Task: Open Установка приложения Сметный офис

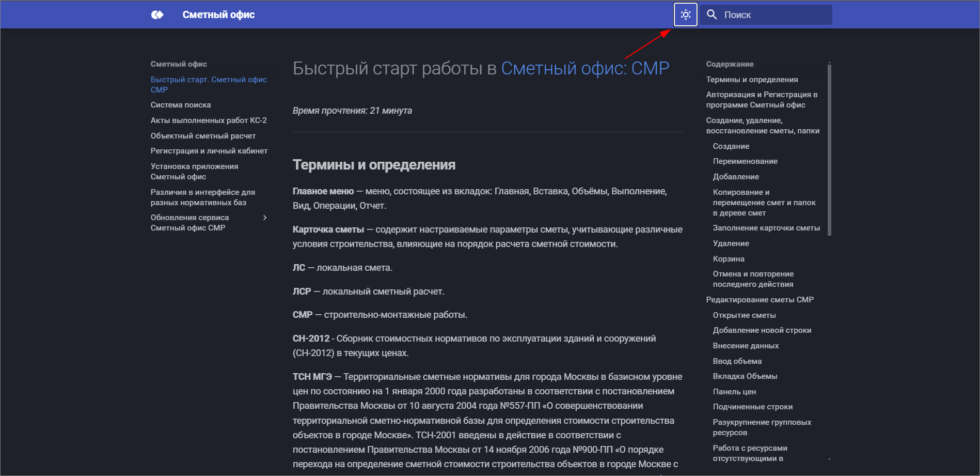Action: click(194, 171)
